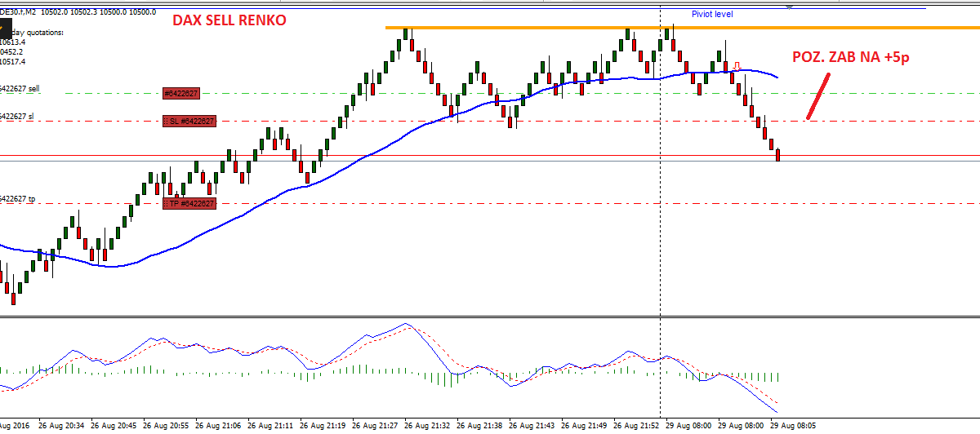Click the oscillator blue line peak in subwindow
Screen dimensions: 980x434
tap(406, 324)
